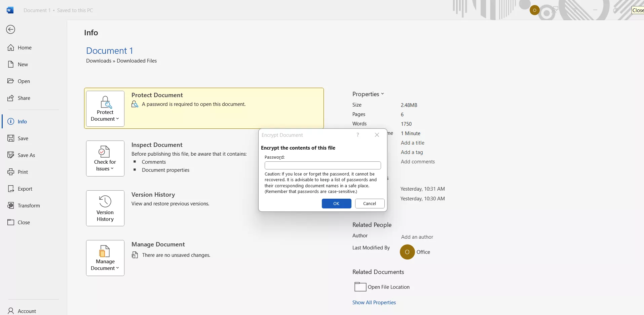Click the Office user avatar
644x315 pixels.
click(x=407, y=252)
